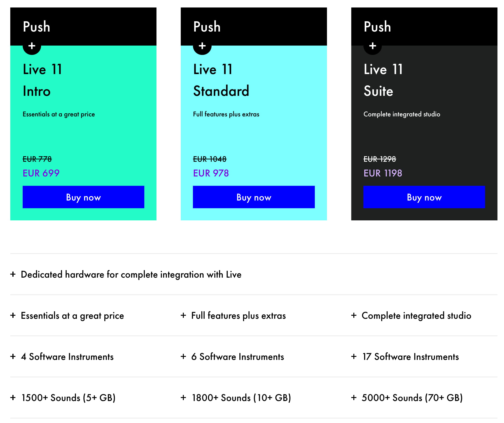Expand the 6 Software Instruments row
Image resolution: width=504 pixels, height=423 pixels.
[x=183, y=356]
